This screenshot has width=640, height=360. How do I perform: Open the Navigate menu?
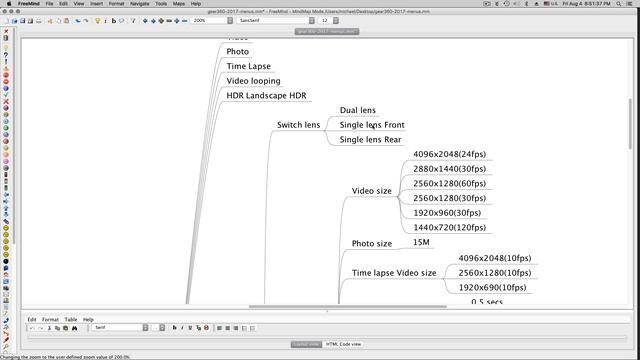tap(140, 4)
